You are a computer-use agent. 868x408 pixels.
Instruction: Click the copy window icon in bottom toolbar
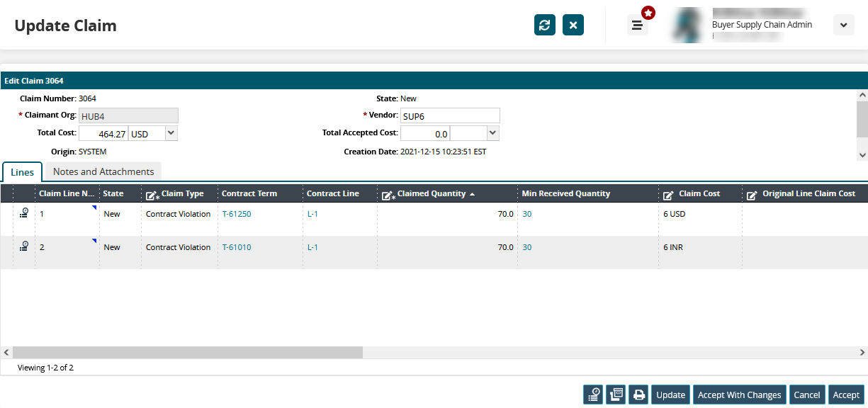(x=616, y=395)
